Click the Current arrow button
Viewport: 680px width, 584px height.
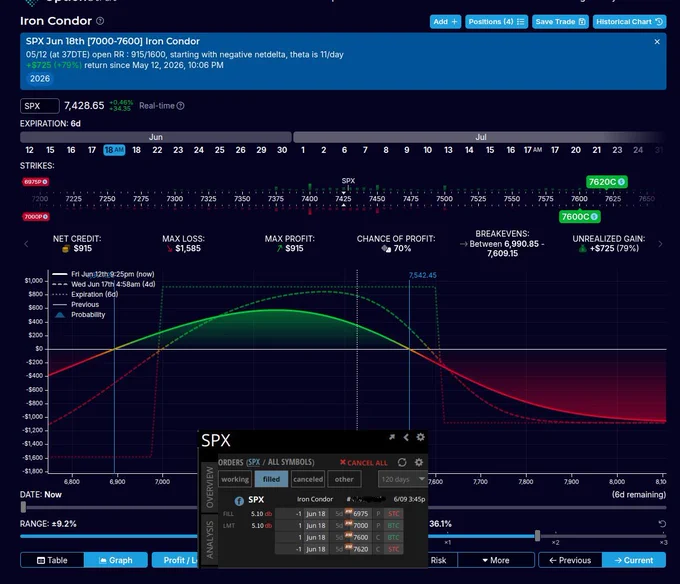(634, 560)
